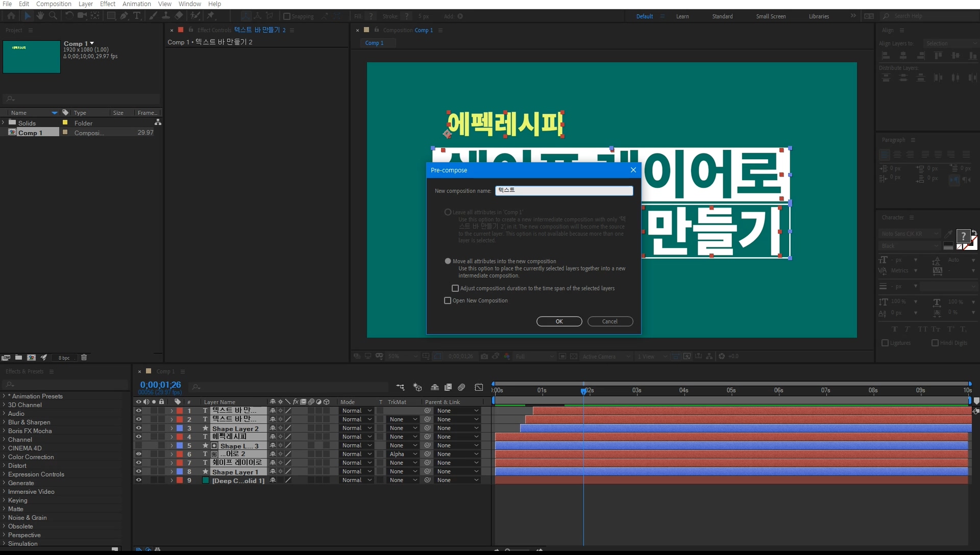Click the delete trash icon in Project panel

click(84, 358)
